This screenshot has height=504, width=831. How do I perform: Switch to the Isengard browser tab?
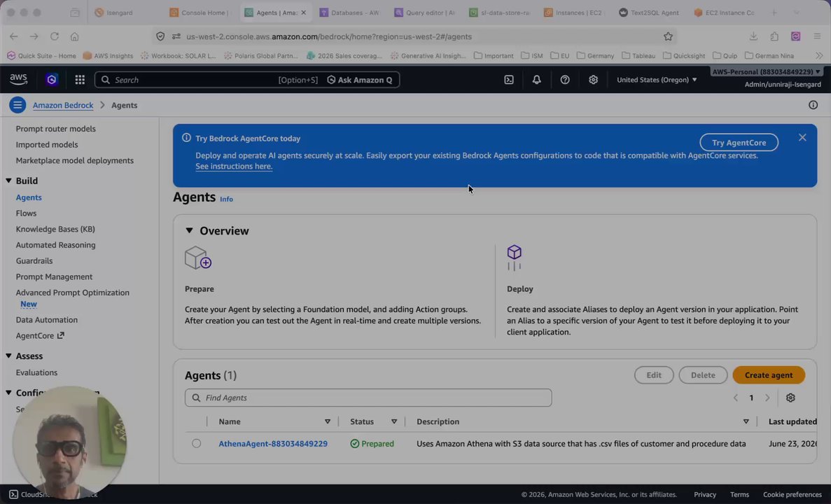click(x=125, y=12)
